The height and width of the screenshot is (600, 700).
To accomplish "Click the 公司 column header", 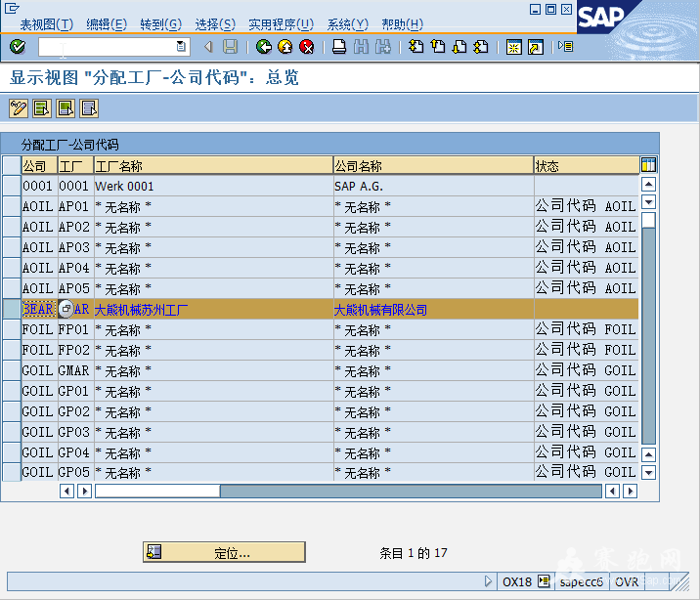I will tap(40, 165).
